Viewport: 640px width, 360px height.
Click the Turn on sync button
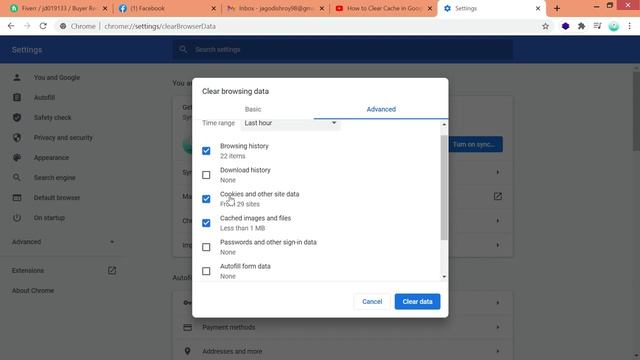pyautogui.click(x=476, y=144)
